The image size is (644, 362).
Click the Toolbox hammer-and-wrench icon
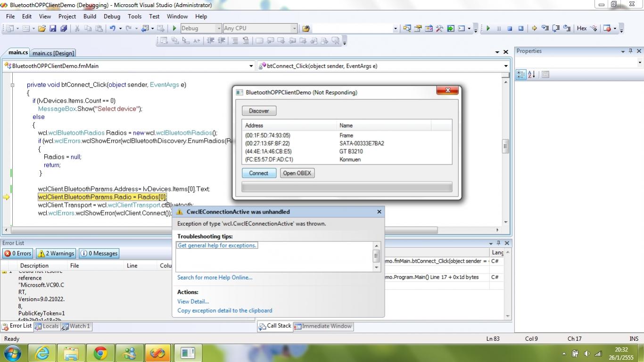(x=439, y=28)
